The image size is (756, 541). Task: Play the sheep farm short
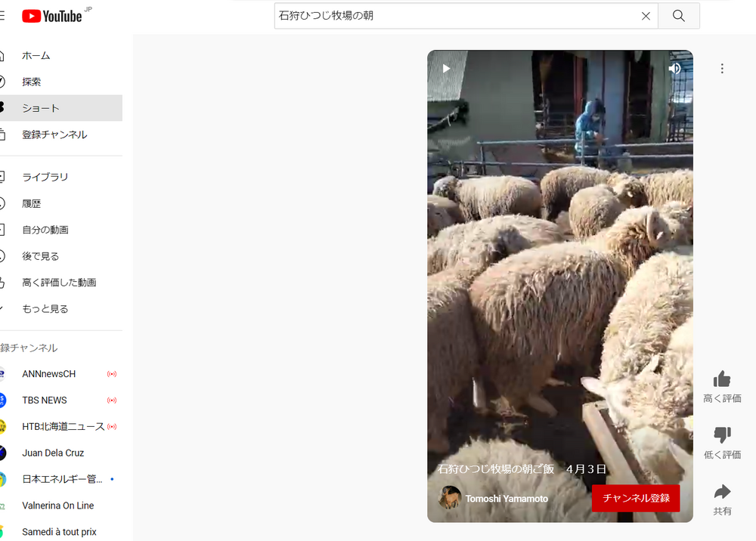click(x=446, y=69)
